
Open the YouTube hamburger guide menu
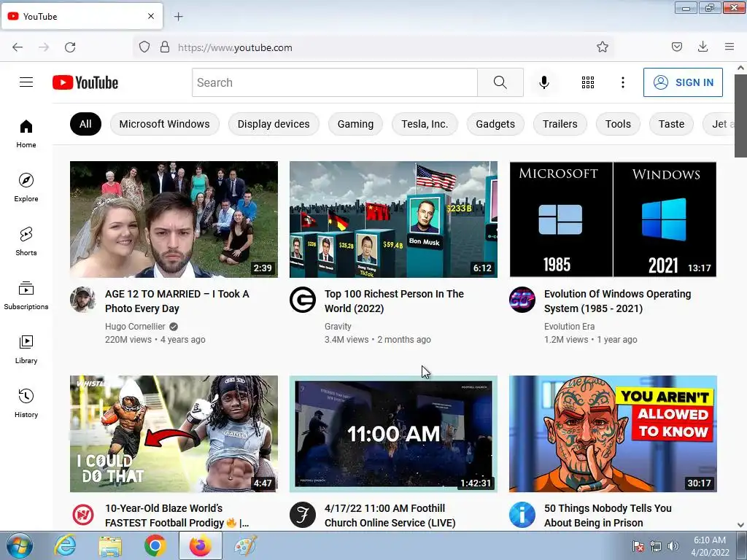click(26, 82)
